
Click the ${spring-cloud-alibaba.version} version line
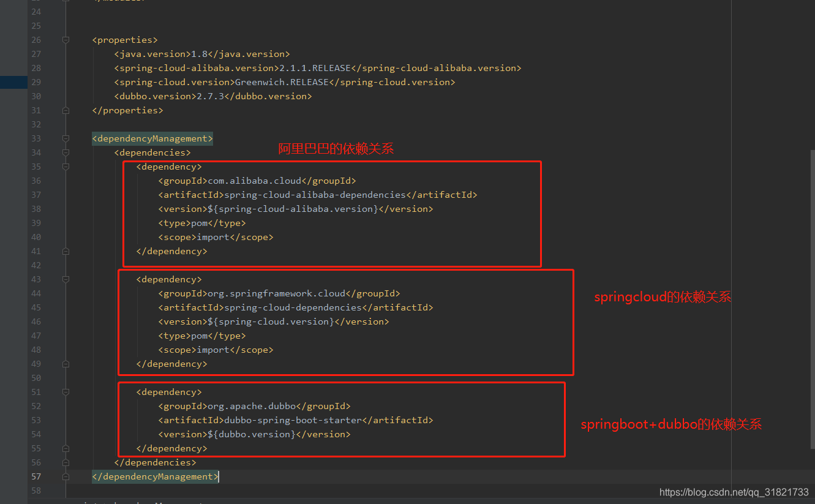coord(295,209)
